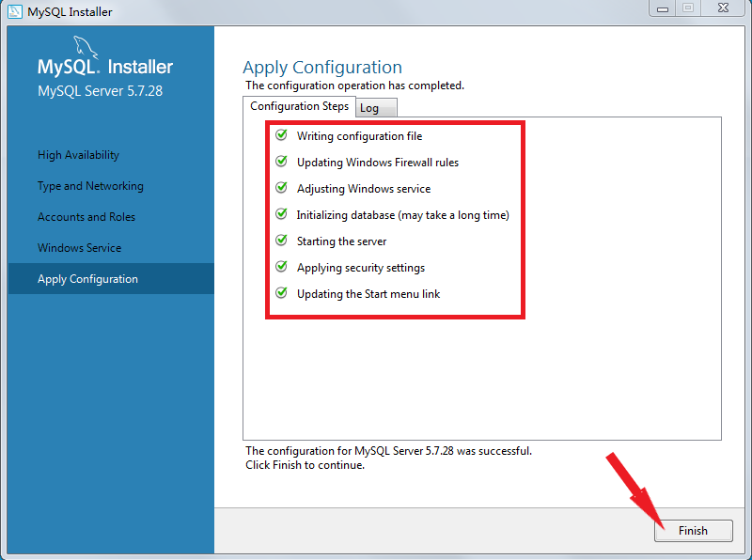Image resolution: width=752 pixels, height=560 pixels.
Task: Go to Type and Networking step
Action: tap(90, 186)
